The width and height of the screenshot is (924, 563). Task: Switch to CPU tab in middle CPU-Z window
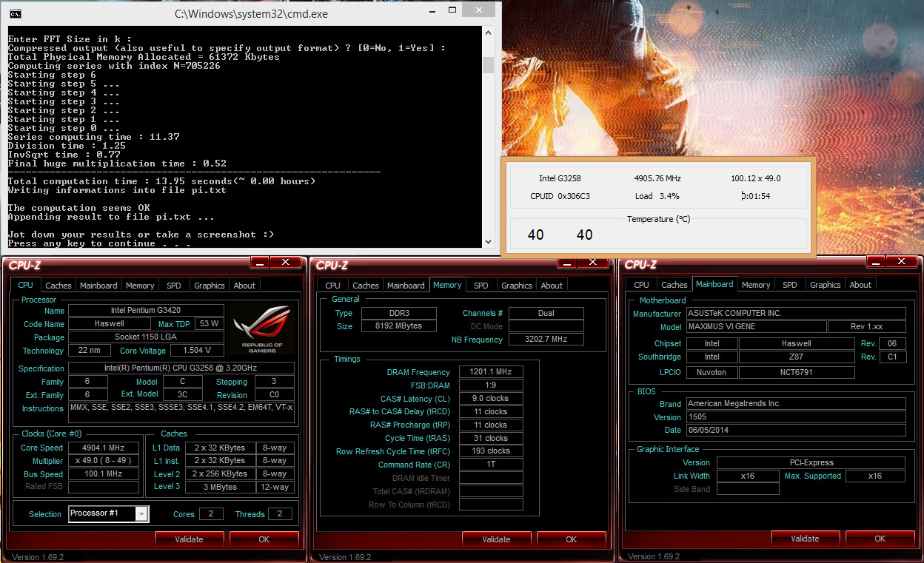coord(333,286)
